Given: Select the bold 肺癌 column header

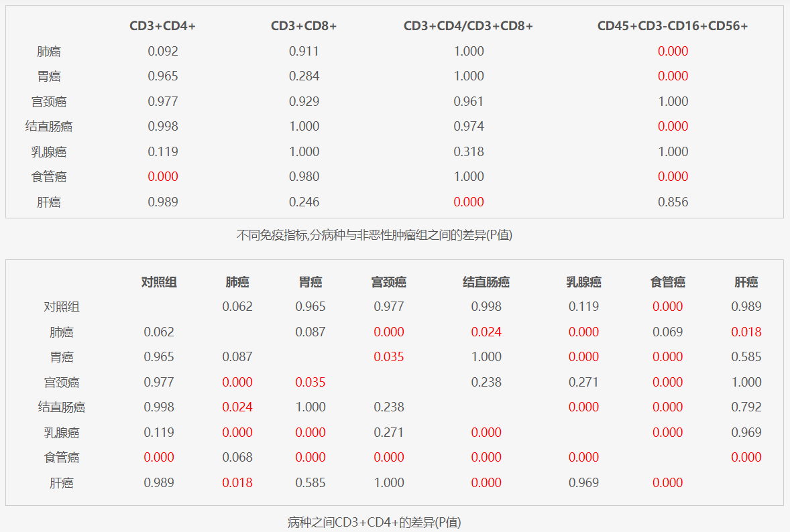Looking at the screenshot, I should click(x=237, y=282).
